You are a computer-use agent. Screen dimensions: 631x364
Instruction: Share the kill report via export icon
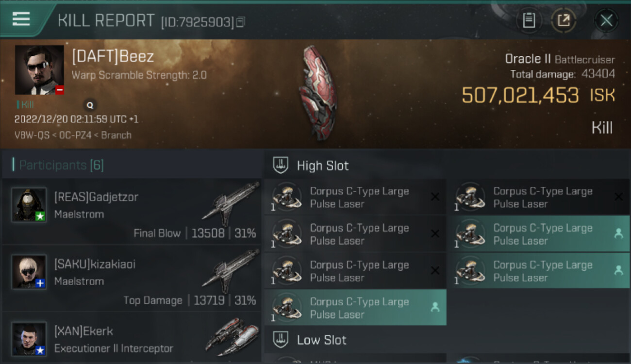click(564, 20)
